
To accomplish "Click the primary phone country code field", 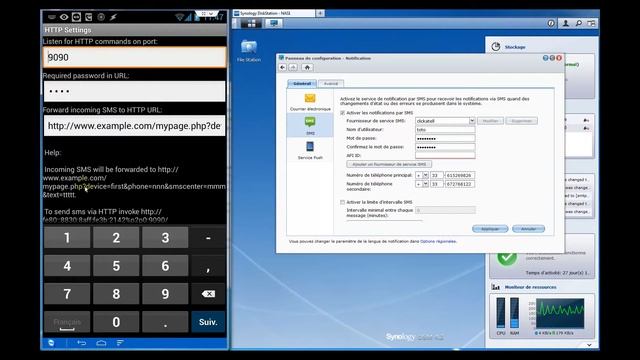I will [x=437, y=175].
